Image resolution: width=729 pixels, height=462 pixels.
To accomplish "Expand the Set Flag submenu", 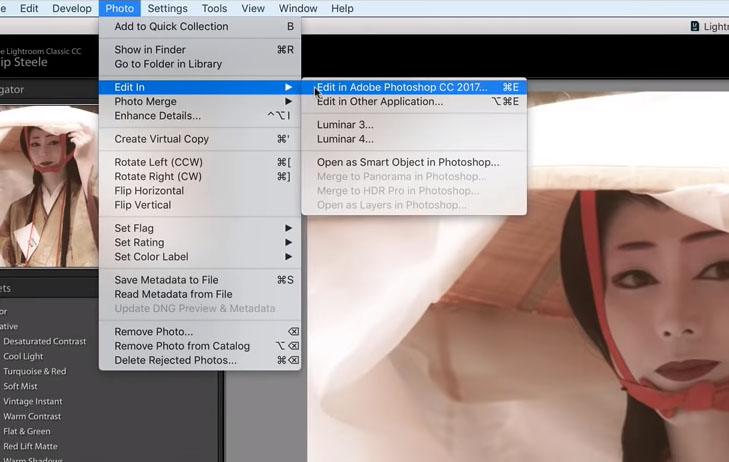I will pyautogui.click(x=200, y=228).
